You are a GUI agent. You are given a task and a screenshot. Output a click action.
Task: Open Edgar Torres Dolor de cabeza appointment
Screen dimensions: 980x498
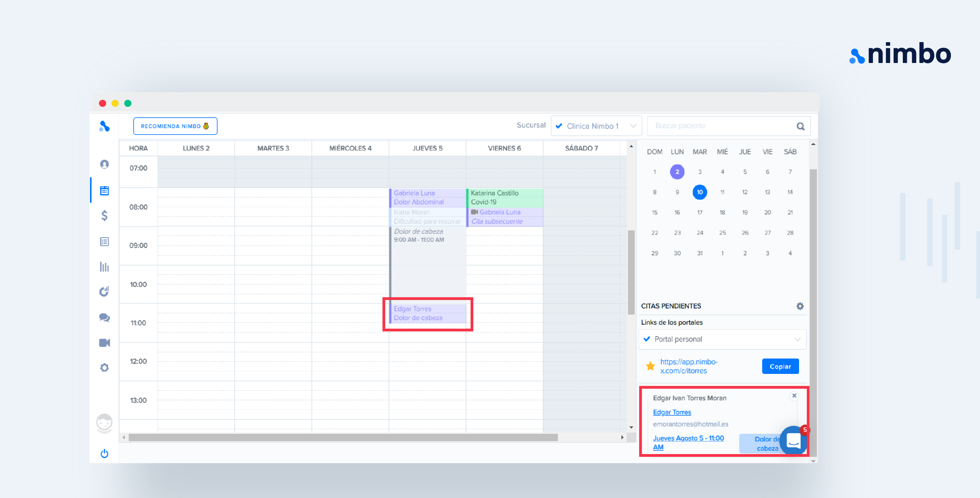click(x=428, y=313)
